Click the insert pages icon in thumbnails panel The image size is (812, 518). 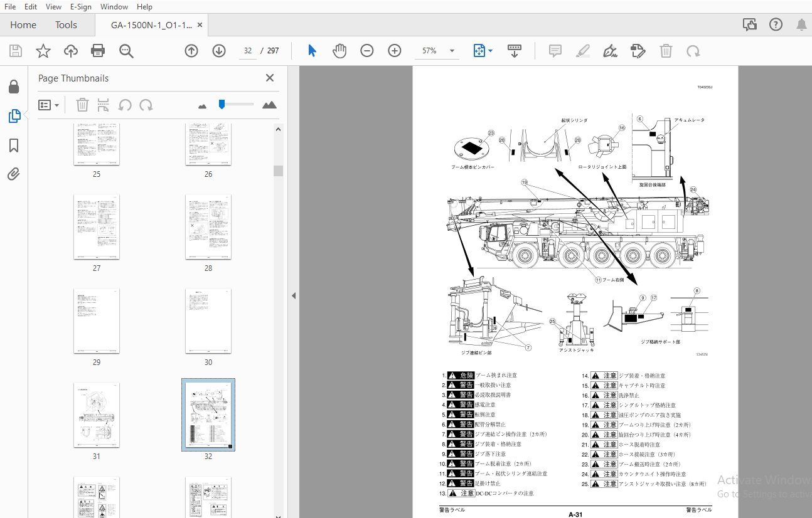point(104,105)
